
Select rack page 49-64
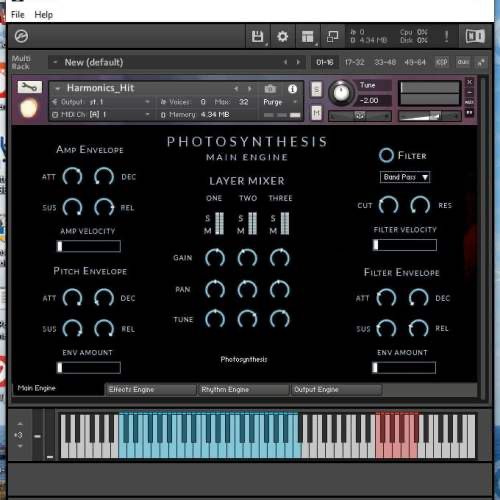(x=415, y=62)
